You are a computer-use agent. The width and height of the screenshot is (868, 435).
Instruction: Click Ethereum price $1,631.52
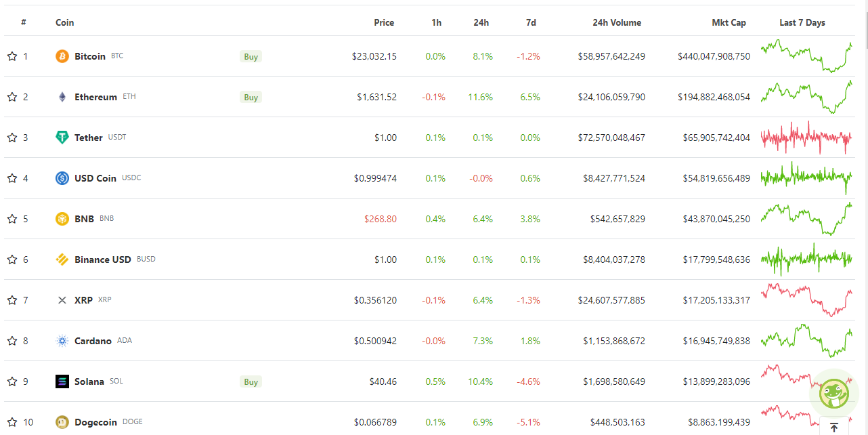[x=377, y=97]
